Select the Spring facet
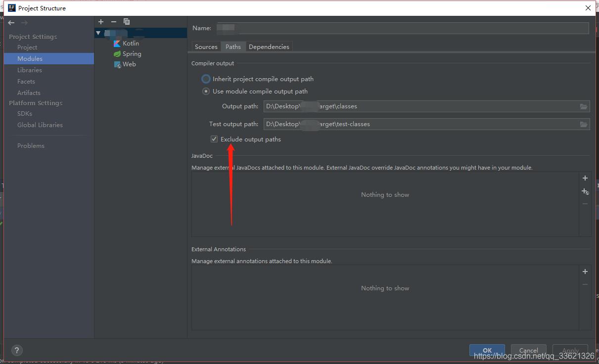 [127, 54]
